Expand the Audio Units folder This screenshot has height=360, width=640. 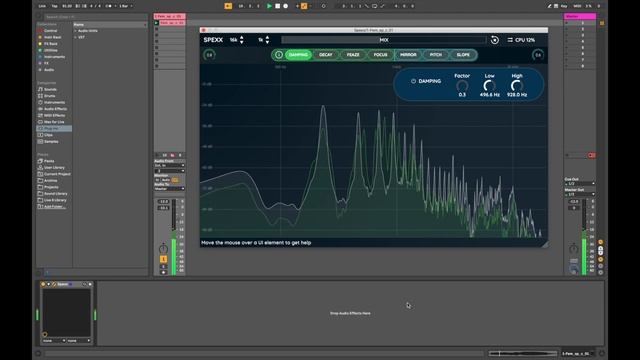point(76,31)
